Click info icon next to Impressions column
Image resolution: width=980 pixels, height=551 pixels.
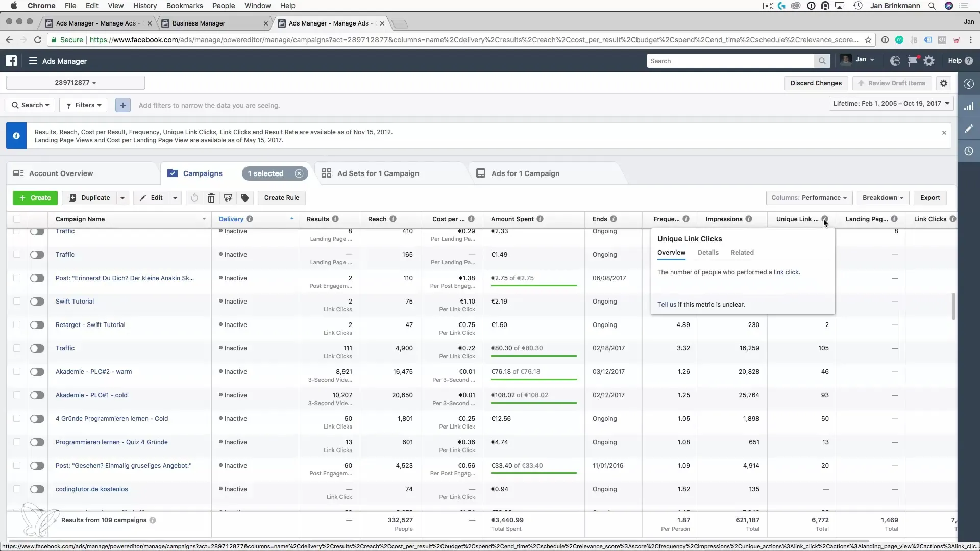click(x=749, y=219)
